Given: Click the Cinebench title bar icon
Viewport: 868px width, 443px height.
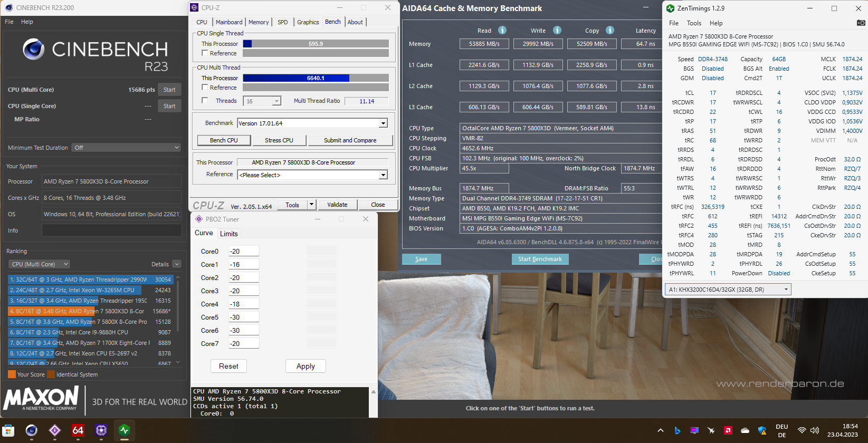Looking at the screenshot, I should pyautogui.click(x=8, y=7).
